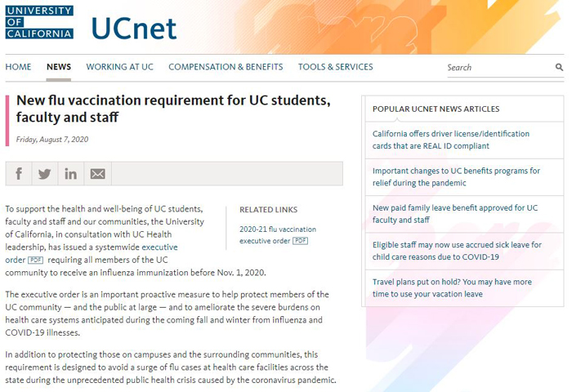This screenshot has height=392, width=572.
Task: Open REAL ID compliant driver license article
Action: 450,140
